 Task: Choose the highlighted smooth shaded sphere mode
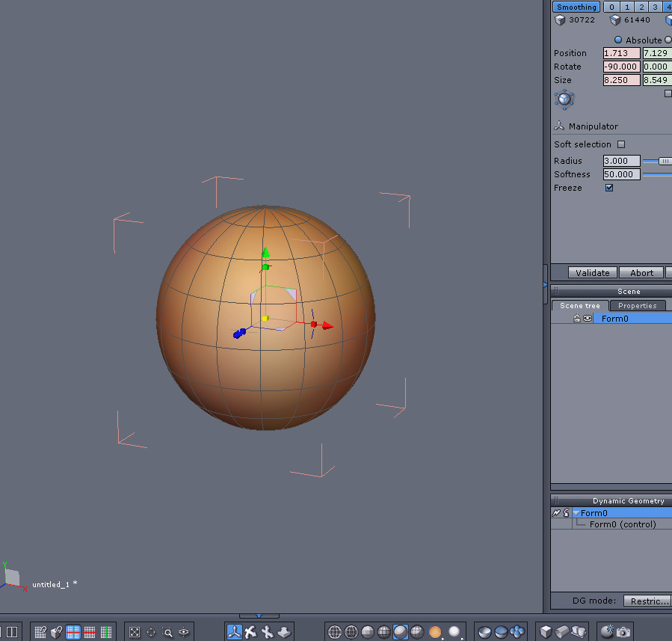click(401, 631)
